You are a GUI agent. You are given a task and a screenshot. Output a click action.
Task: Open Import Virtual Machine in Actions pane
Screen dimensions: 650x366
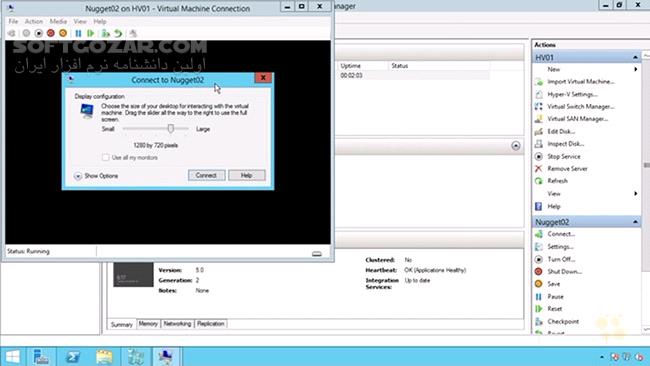pyautogui.click(x=580, y=82)
